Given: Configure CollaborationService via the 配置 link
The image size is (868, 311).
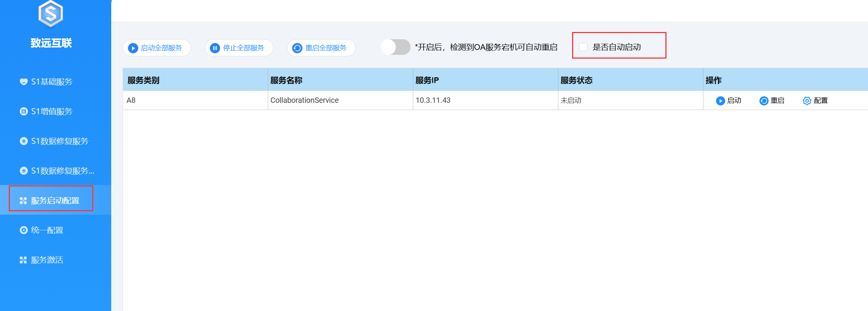Looking at the screenshot, I should click(x=821, y=100).
